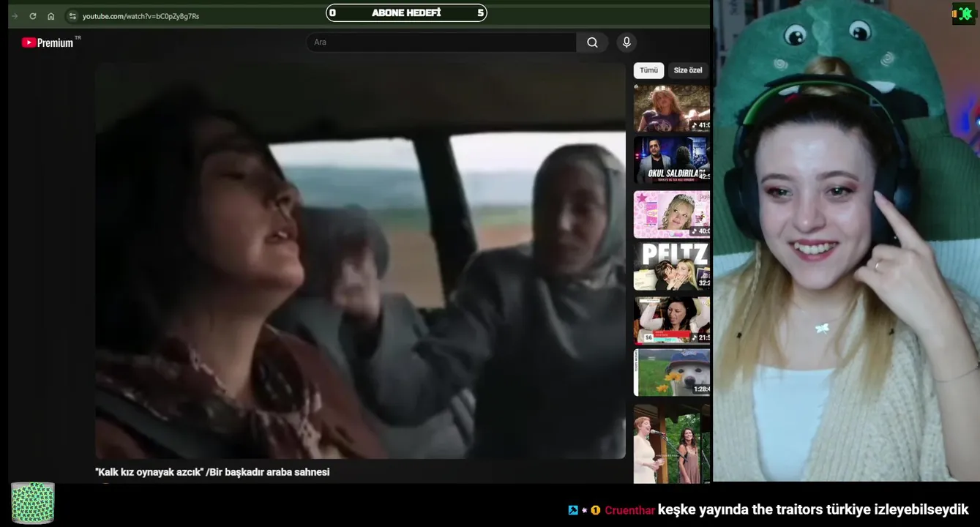The image size is (980, 527).
Task: Click the green splat icon top right
Action: 964,14
